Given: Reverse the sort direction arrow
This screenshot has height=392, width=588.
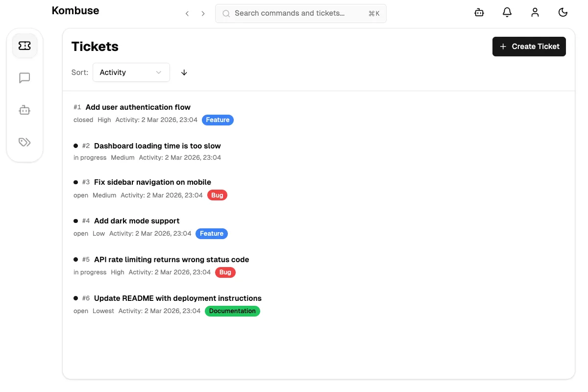Looking at the screenshot, I should click(x=184, y=72).
